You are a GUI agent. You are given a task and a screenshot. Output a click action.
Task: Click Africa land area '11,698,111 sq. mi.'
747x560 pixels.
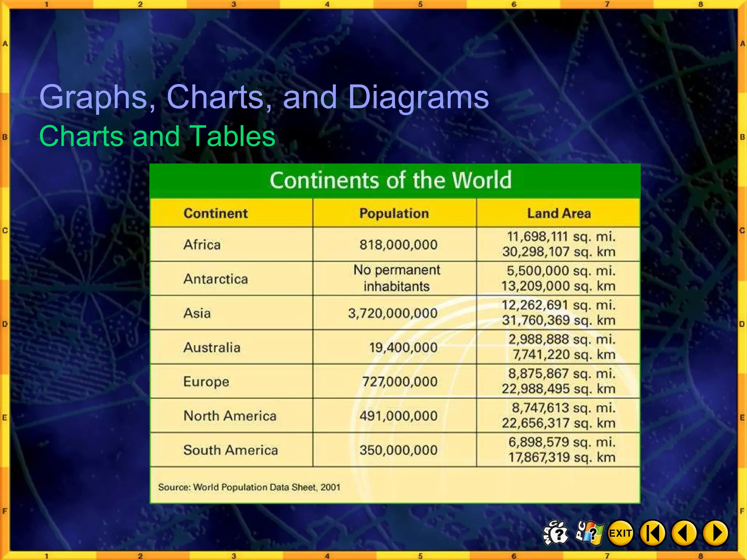tap(561, 237)
